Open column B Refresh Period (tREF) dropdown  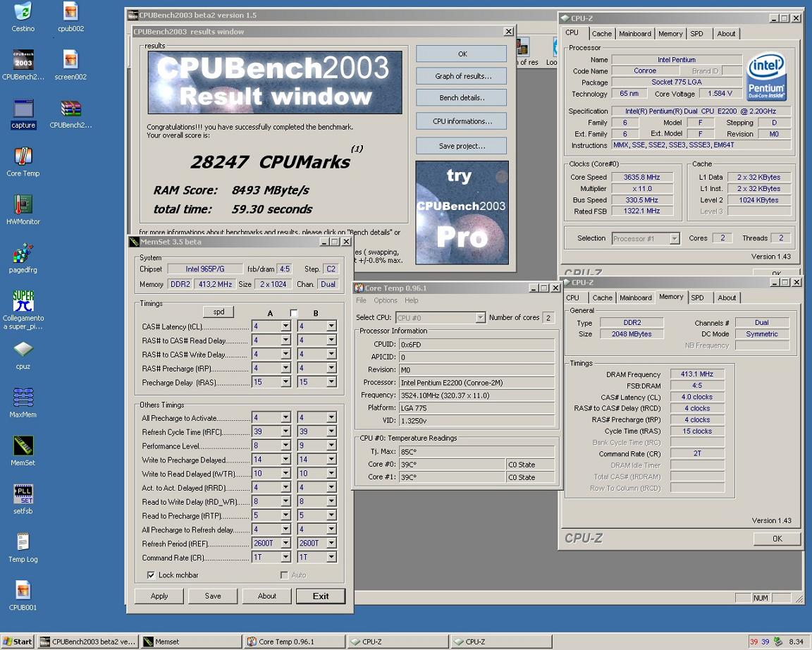point(331,544)
